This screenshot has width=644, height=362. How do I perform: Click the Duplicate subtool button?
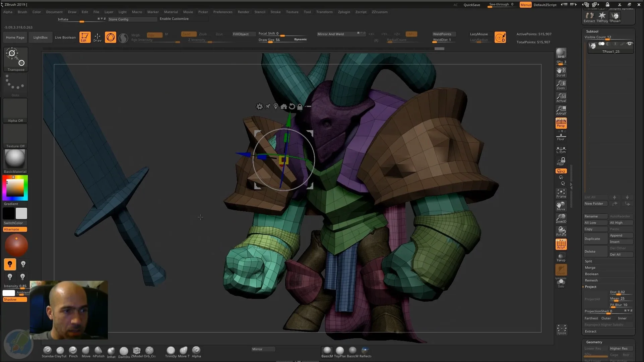coord(593,239)
